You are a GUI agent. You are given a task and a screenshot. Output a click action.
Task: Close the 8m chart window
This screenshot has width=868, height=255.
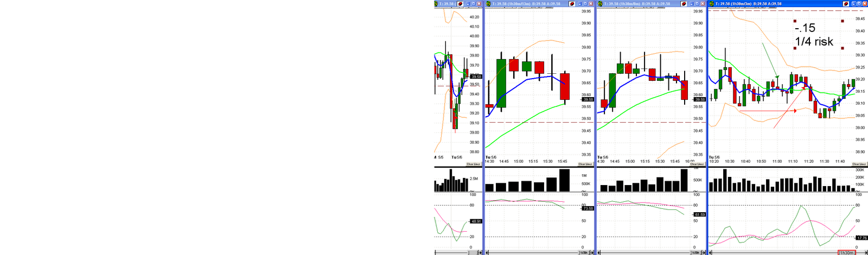coord(703,3)
